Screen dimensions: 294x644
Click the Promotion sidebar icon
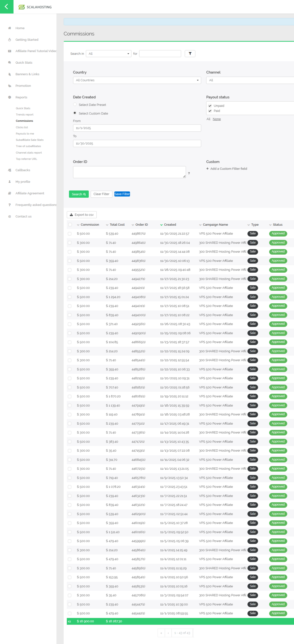[x=10, y=86]
